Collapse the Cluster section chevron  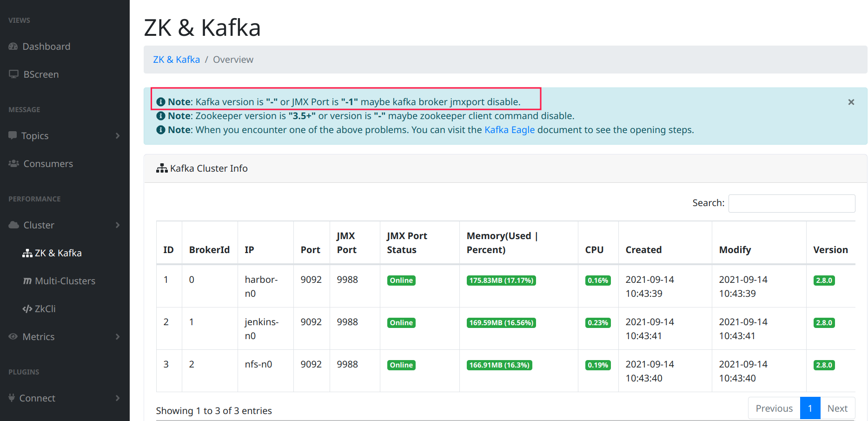click(x=118, y=225)
